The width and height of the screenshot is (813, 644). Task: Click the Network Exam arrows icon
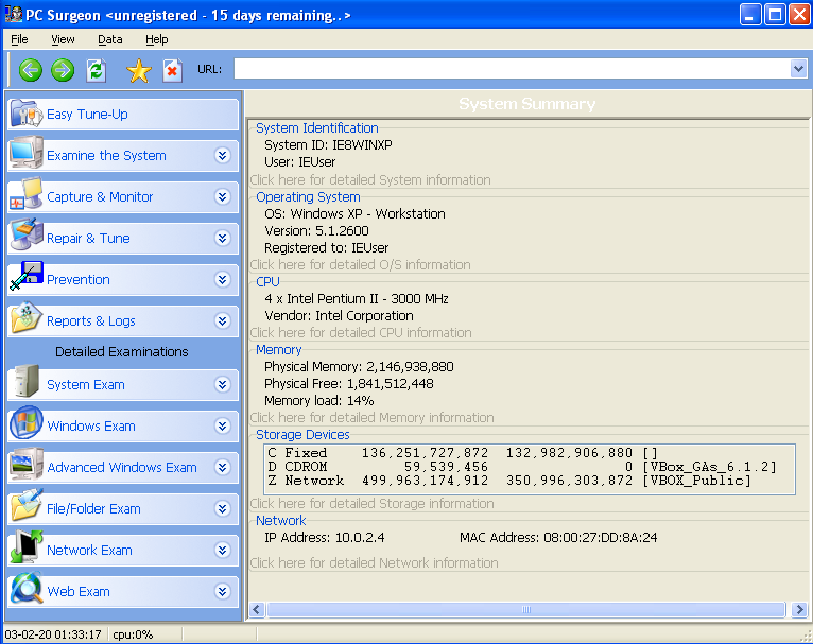[25, 547]
